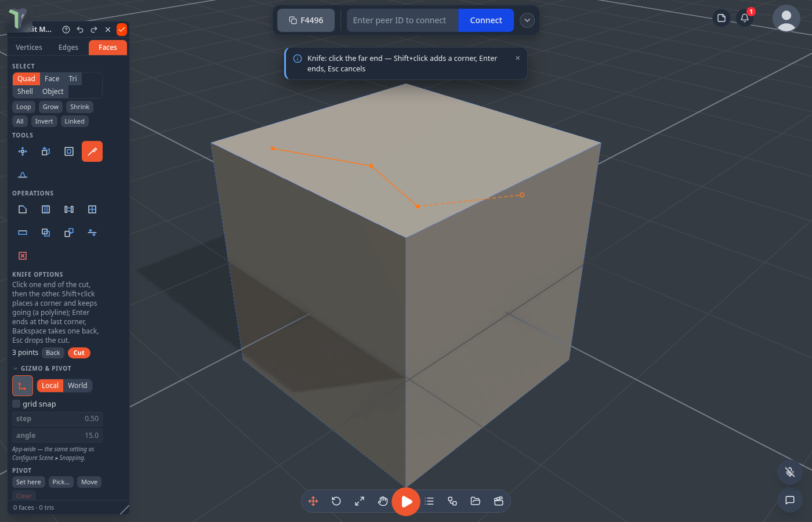This screenshot has height=522, width=812.
Task: Set selection mode to Tri
Action: tap(72, 79)
